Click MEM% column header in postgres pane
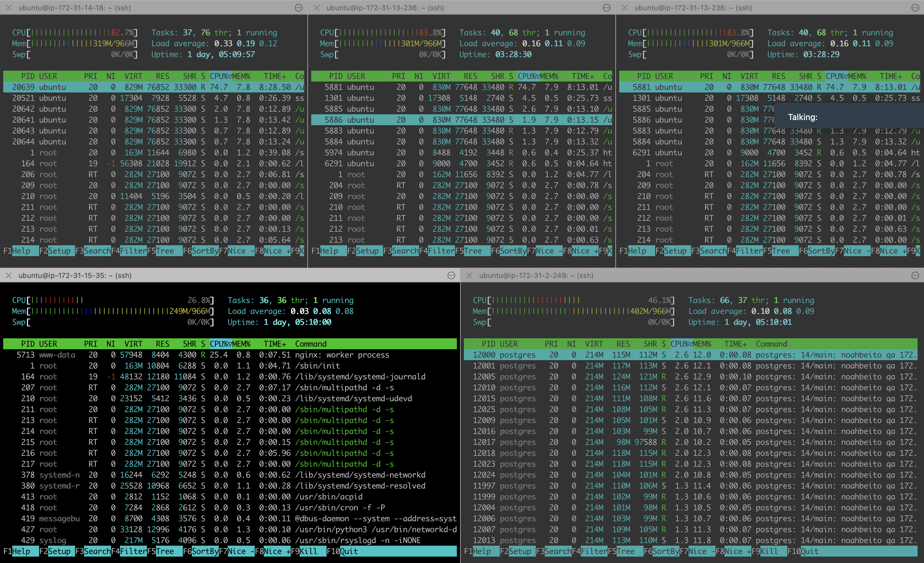 click(x=702, y=344)
